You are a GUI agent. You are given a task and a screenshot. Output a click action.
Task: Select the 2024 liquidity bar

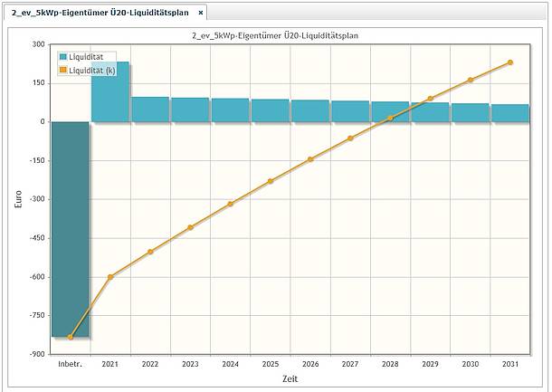tap(230, 110)
